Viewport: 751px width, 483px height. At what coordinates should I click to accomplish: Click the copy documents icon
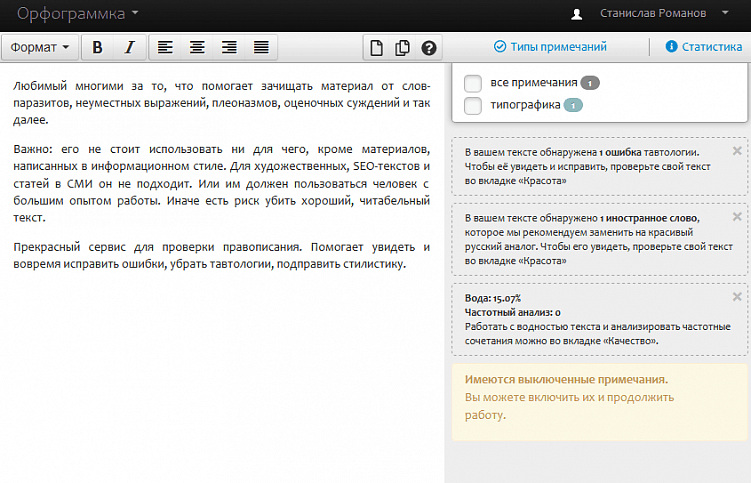402,47
